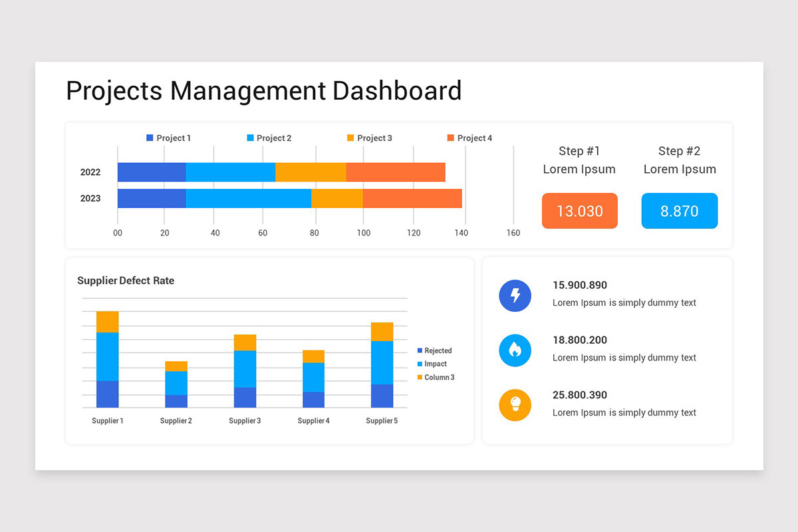Select the 25.800.390 statistic text
798x532 pixels.
pyautogui.click(x=580, y=395)
